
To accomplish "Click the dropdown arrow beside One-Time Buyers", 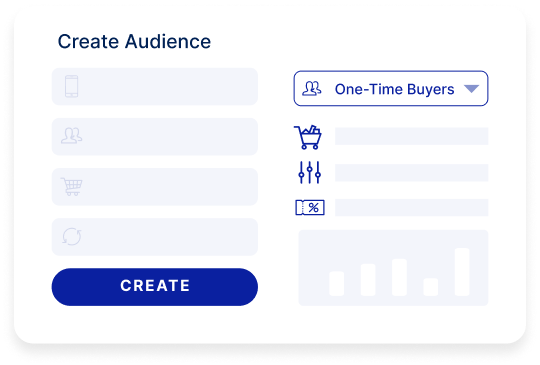I will [x=471, y=89].
